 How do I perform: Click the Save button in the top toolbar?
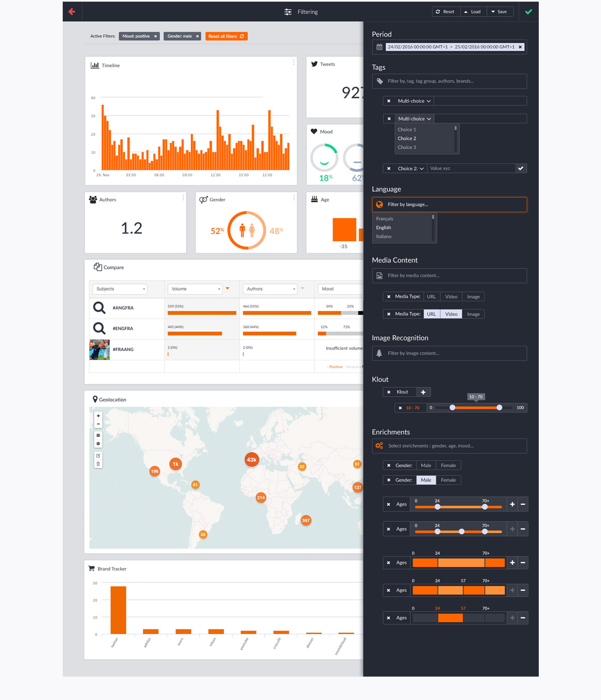tap(499, 11)
